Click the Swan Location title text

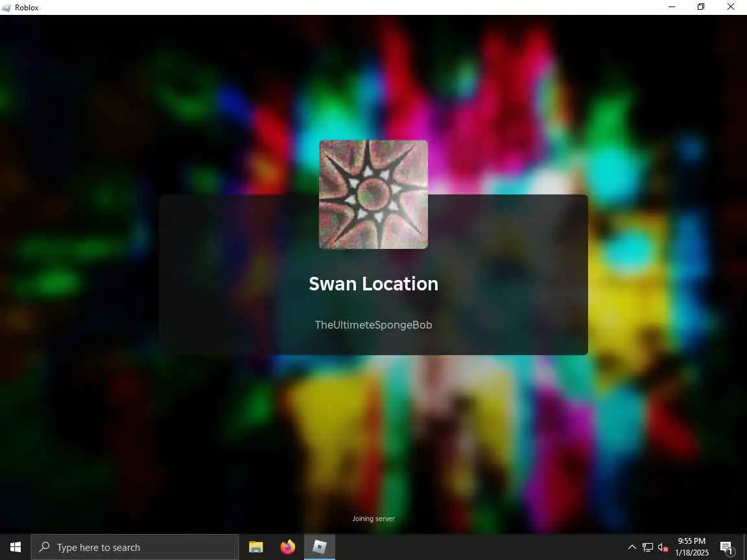point(373,284)
